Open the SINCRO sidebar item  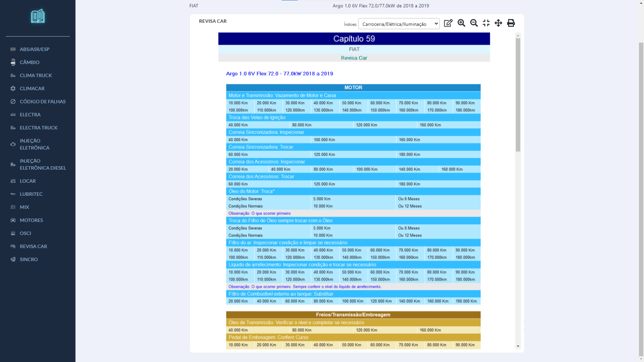point(29,259)
